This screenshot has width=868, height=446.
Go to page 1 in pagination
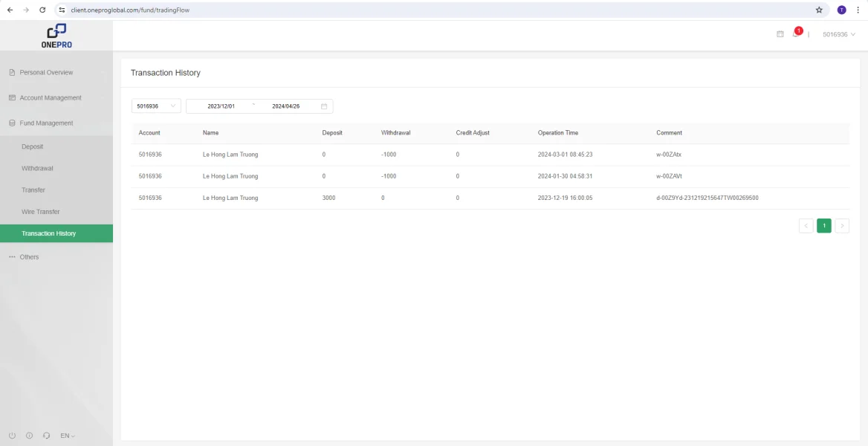tap(823, 226)
